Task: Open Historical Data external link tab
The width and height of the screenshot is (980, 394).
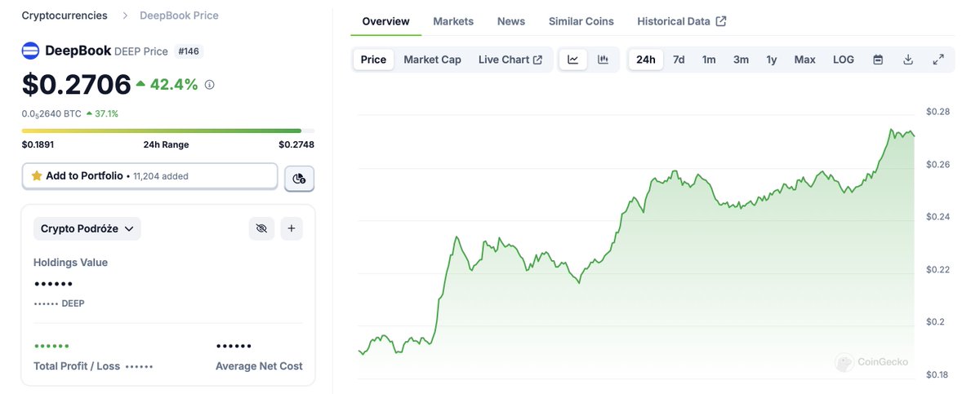Action: 682,21
